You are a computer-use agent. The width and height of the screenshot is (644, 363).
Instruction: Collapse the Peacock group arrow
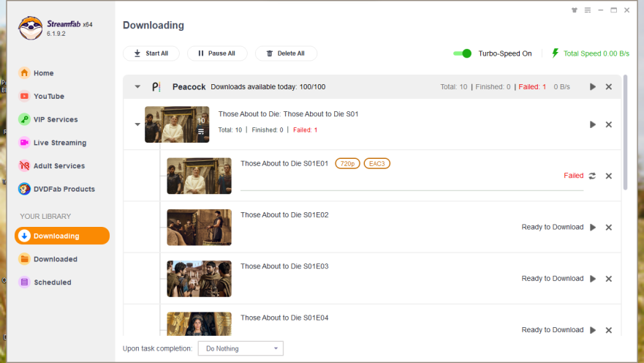[x=137, y=87]
